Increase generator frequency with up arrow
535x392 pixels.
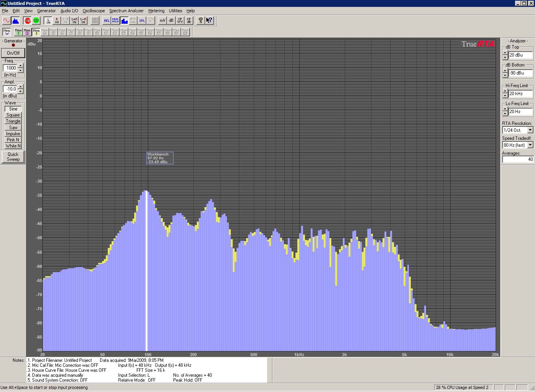pyautogui.click(x=21, y=66)
